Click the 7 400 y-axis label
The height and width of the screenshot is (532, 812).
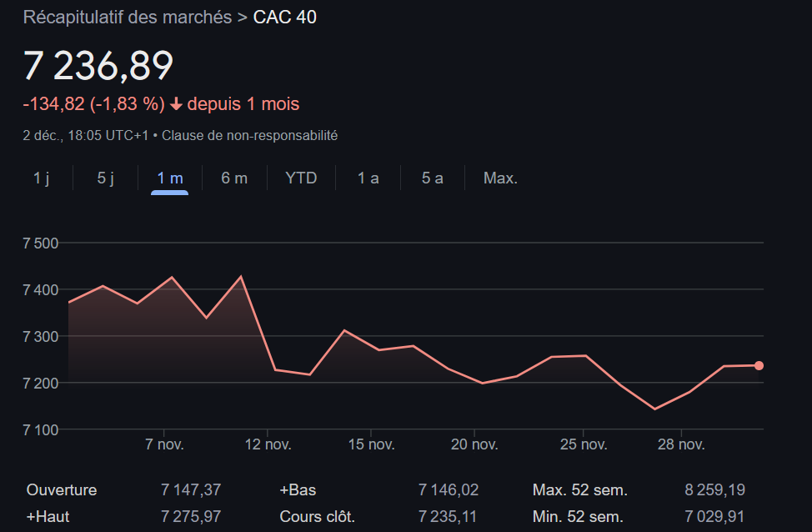click(40, 289)
